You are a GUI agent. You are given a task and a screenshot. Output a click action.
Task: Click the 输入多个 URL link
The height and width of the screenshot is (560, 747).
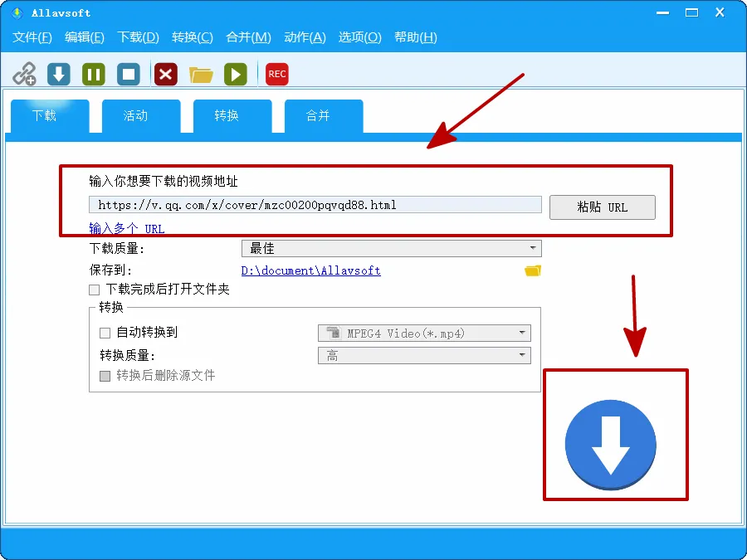127,229
